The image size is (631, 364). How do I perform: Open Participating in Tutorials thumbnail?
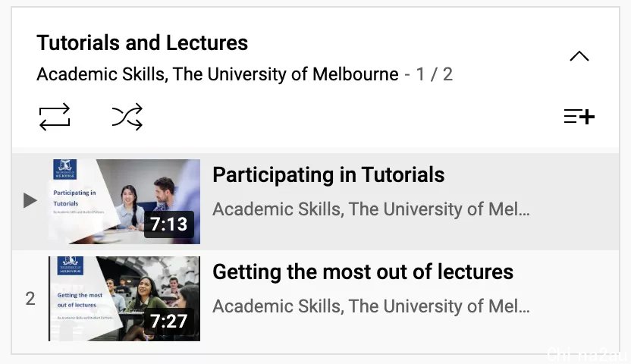[x=124, y=202]
